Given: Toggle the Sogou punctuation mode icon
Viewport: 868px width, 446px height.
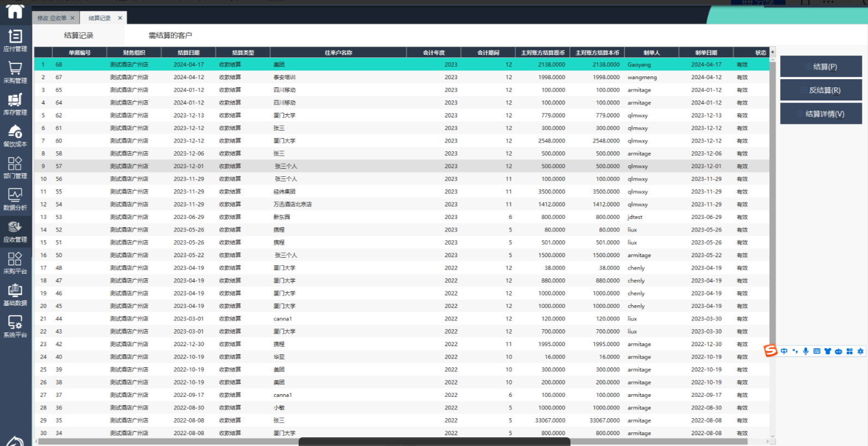Looking at the screenshot, I should [x=795, y=351].
